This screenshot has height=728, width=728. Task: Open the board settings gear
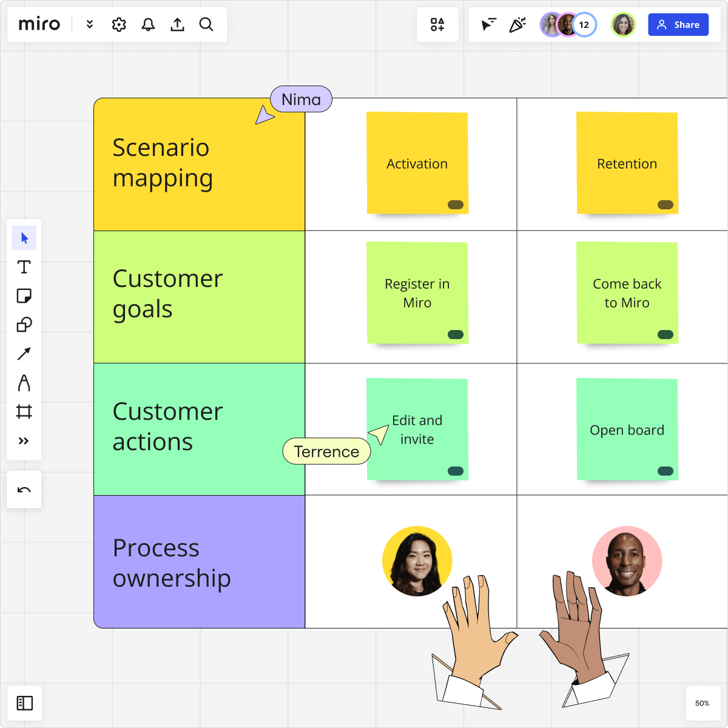click(119, 25)
